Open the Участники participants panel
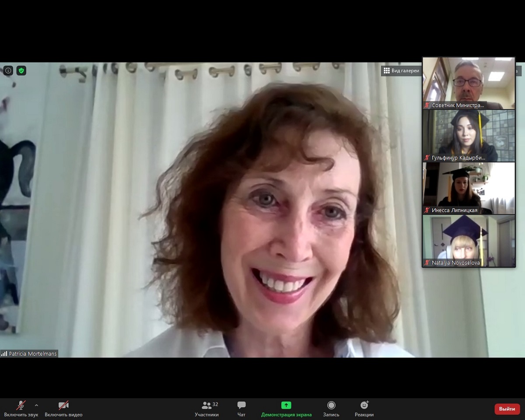The image size is (525, 420). (x=207, y=409)
